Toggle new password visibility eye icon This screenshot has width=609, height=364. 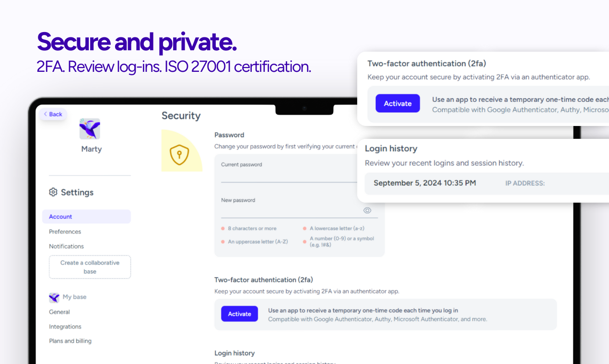pos(367,210)
